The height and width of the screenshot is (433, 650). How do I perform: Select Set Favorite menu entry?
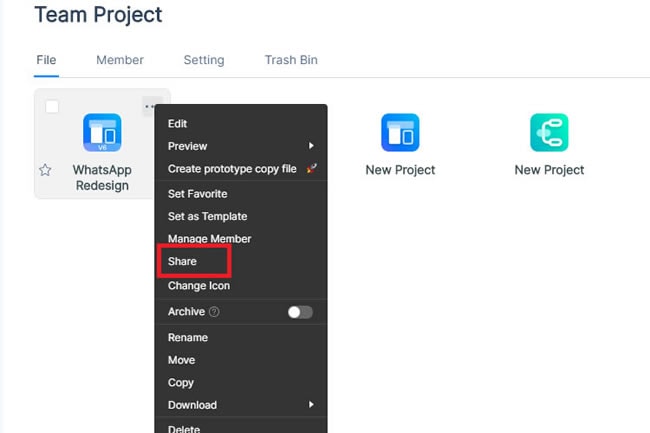[241, 194]
